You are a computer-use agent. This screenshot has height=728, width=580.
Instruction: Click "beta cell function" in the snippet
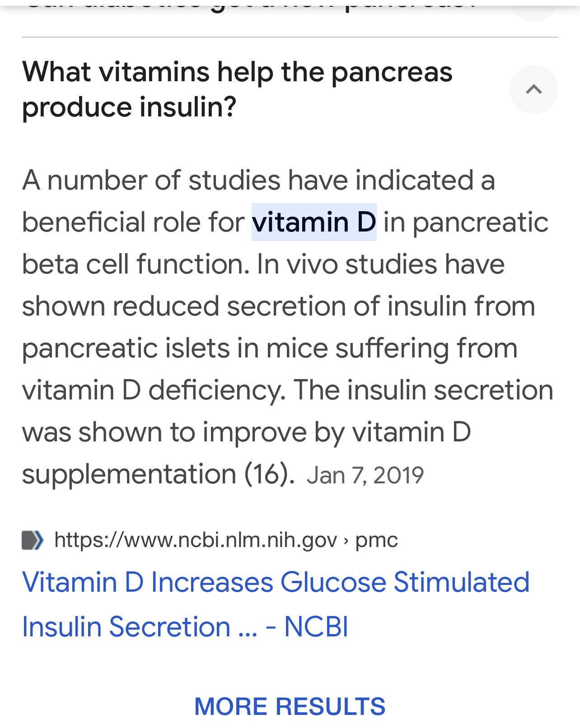pos(136,264)
